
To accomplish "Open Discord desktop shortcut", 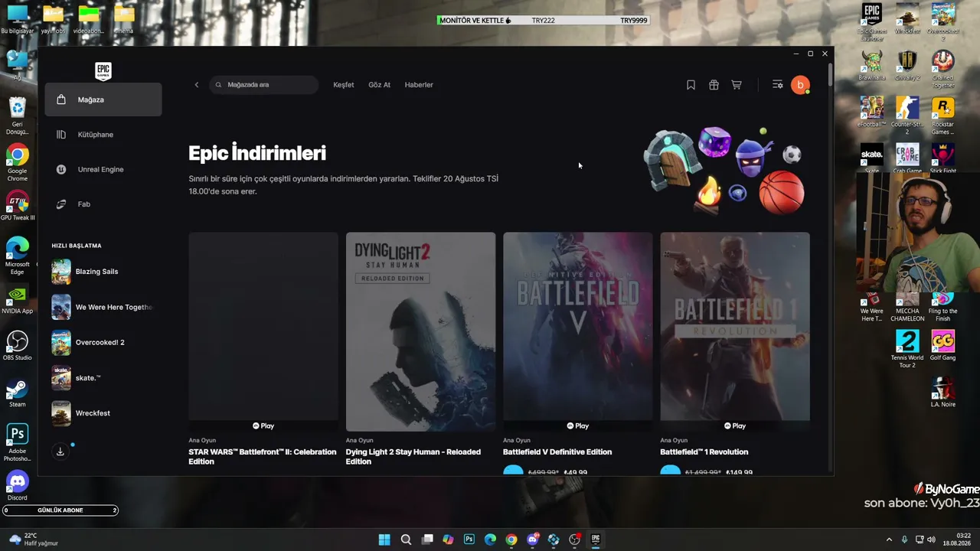I will 17,486.
